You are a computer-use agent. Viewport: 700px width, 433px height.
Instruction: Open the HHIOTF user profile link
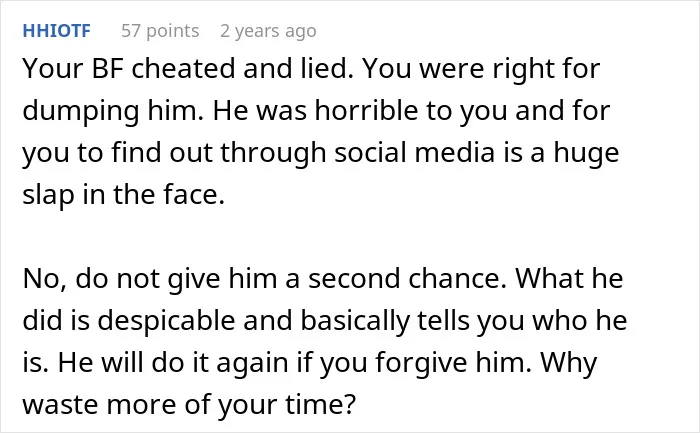(x=57, y=31)
